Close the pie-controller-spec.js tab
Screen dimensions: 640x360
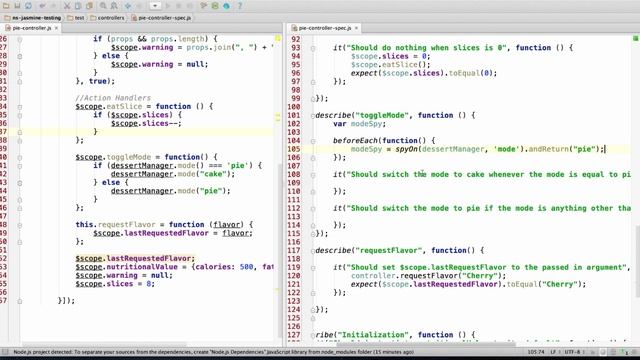pos(356,28)
